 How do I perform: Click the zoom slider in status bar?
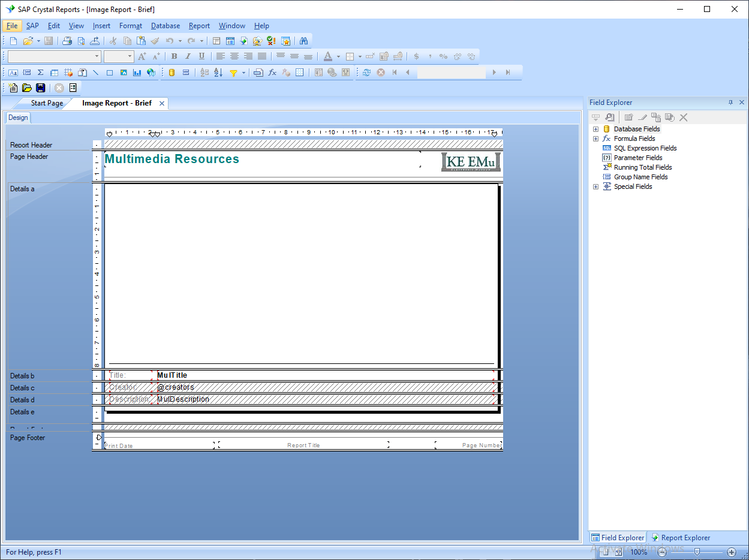[x=696, y=552]
